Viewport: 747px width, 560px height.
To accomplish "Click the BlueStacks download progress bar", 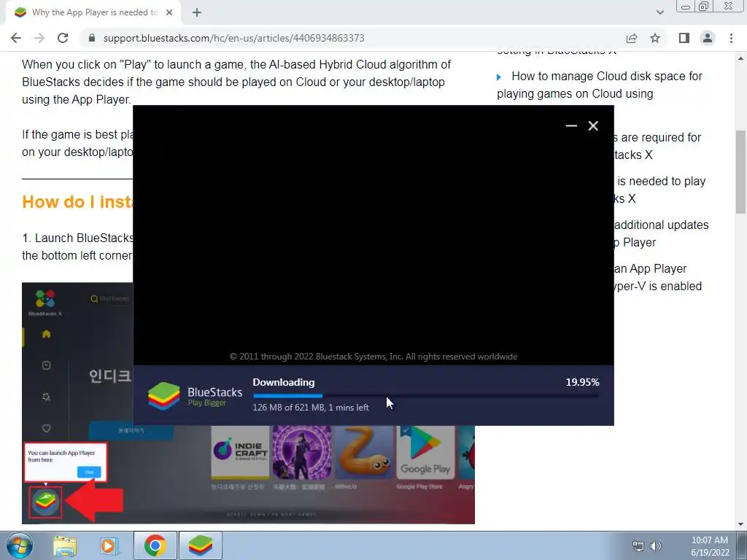I will pos(426,395).
